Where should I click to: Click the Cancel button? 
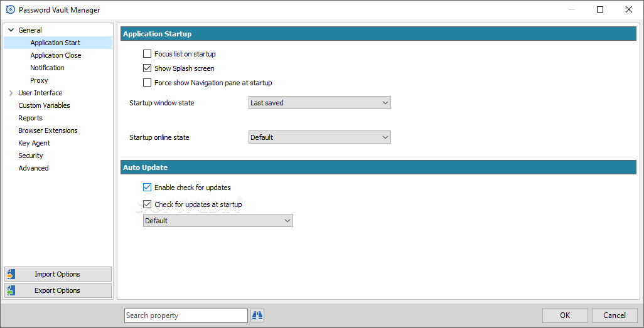tap(614, 315)
